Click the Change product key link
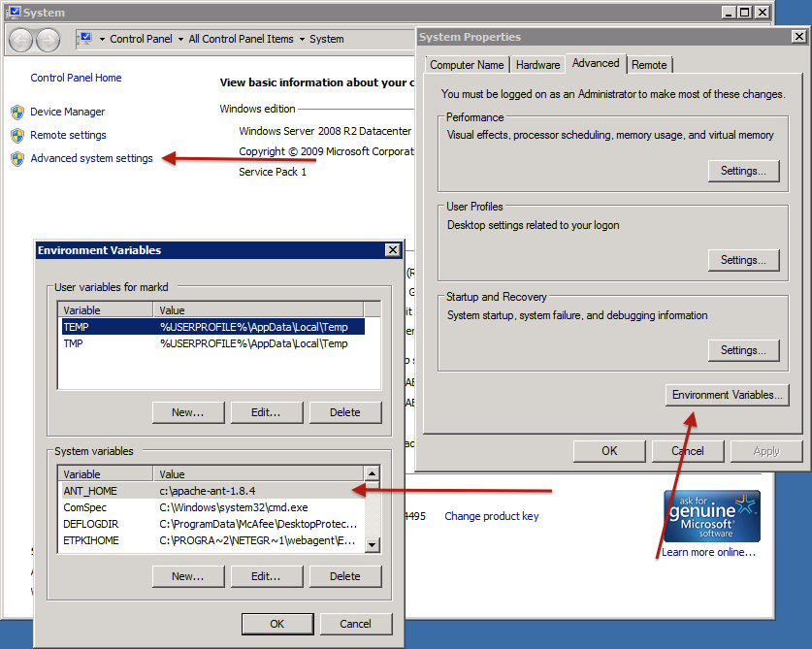 point(491,516)
